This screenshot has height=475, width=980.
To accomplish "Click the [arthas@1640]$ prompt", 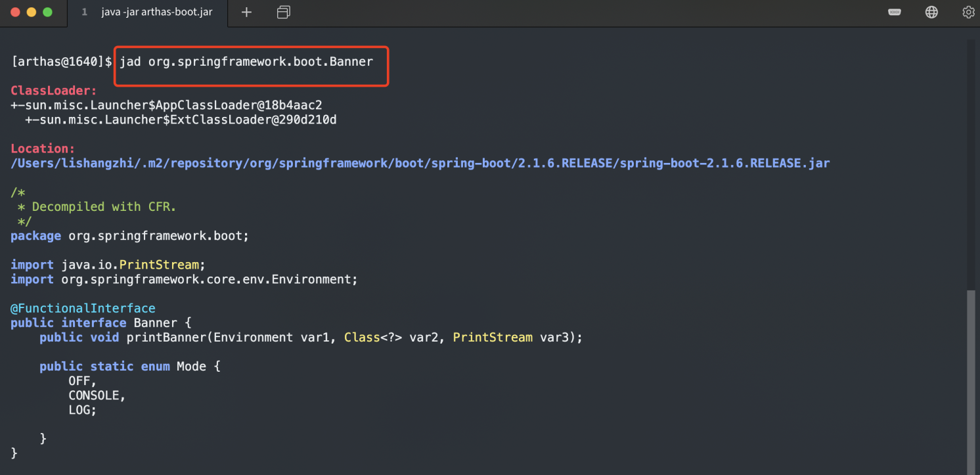I will pyautogui.click(x=62, y=62).
